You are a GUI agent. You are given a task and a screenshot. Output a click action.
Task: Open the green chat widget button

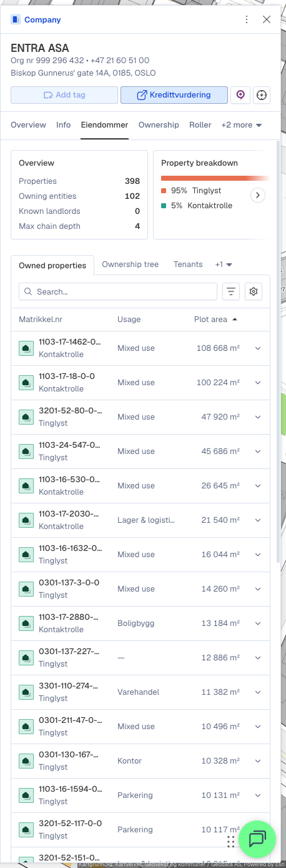pyautogui.click(x=257, y=839)
